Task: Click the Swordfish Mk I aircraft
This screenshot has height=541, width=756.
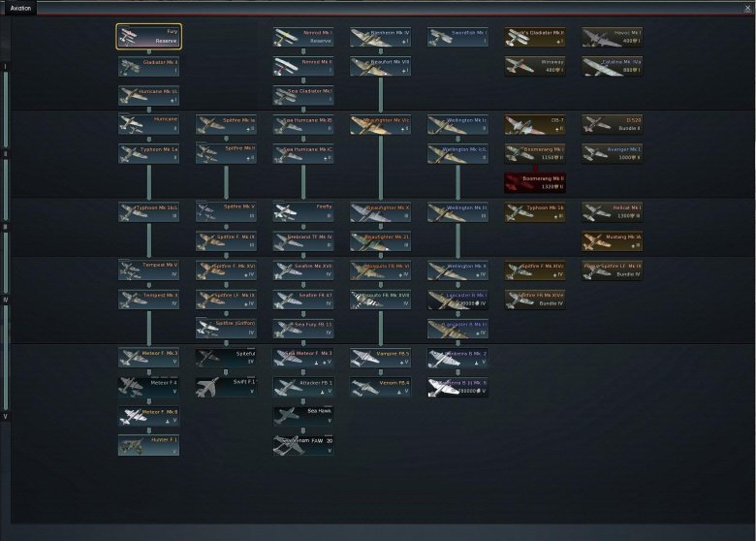Action: click(x=457, y=37)
